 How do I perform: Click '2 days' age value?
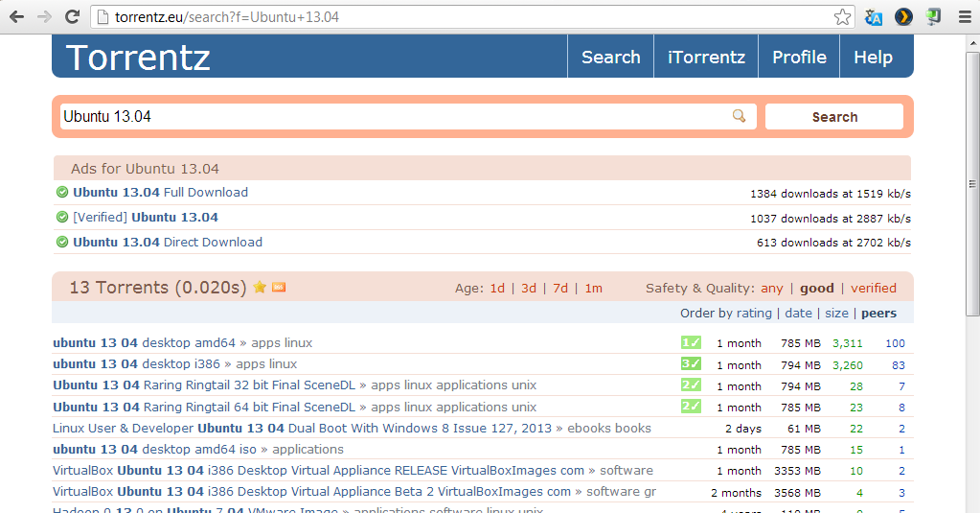coord(743,429)
